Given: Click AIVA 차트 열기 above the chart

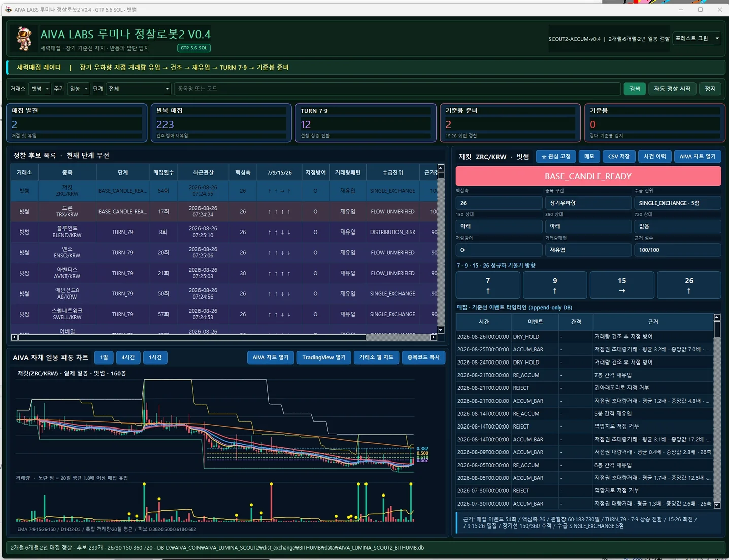Looking at the screenshot, I should 271,357.
